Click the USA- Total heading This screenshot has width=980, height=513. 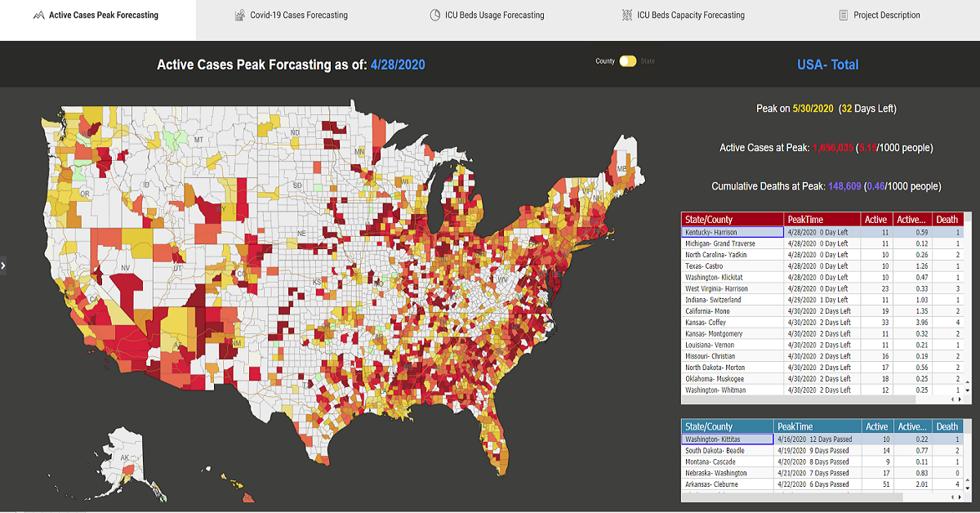point(828,64)
